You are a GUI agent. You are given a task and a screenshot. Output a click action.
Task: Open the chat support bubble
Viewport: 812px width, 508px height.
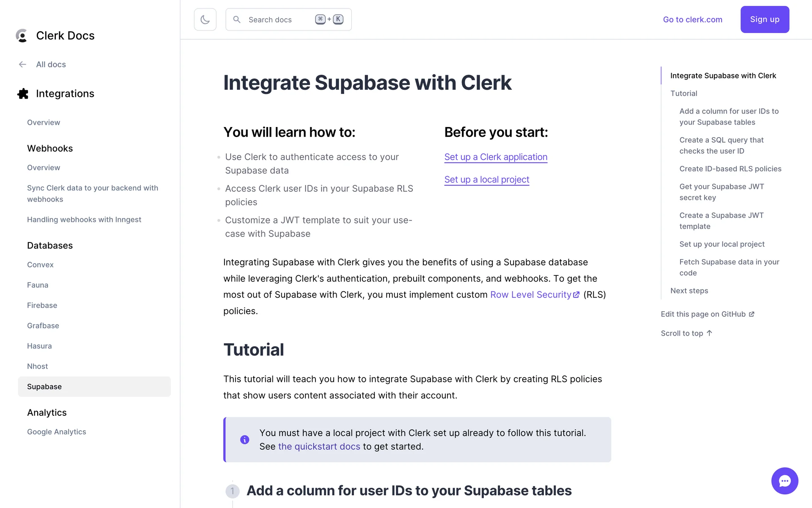click(785, 481)
